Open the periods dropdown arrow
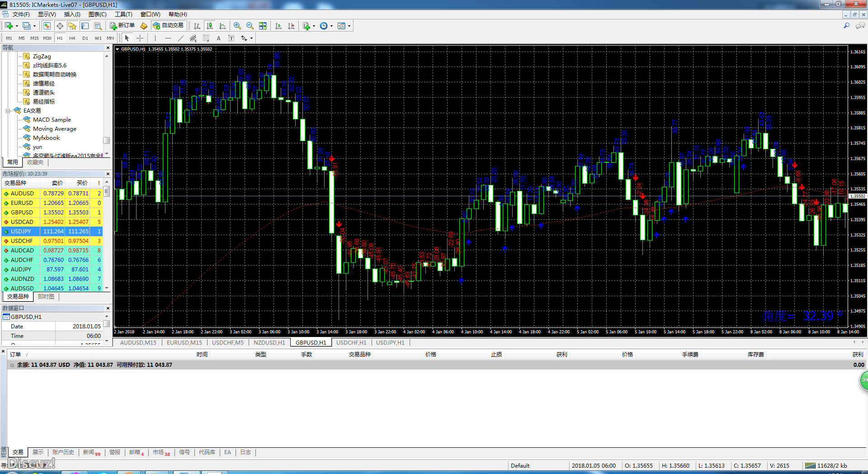 point(332,26)
